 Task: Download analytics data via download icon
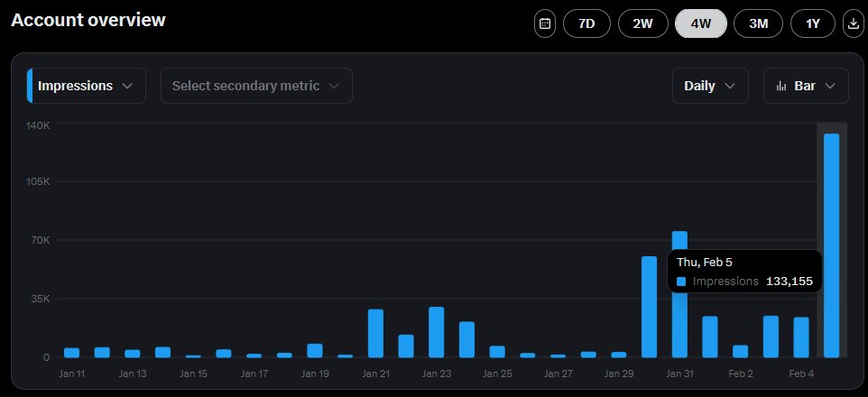852,23
